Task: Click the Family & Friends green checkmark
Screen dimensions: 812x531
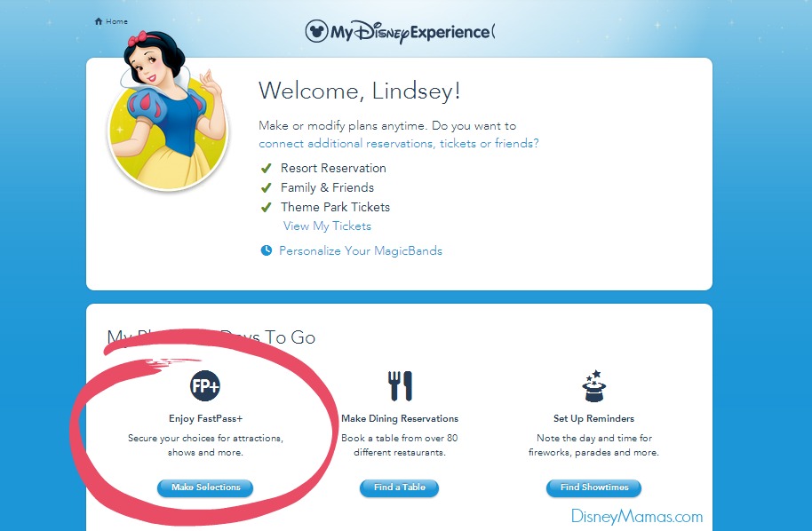Action: [x=267, y=187]
